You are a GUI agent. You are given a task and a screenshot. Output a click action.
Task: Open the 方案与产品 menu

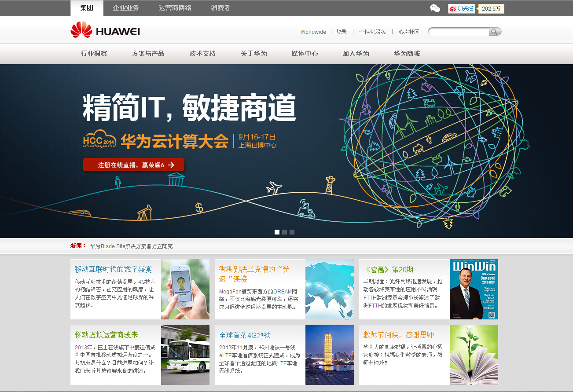pos(148,54)
